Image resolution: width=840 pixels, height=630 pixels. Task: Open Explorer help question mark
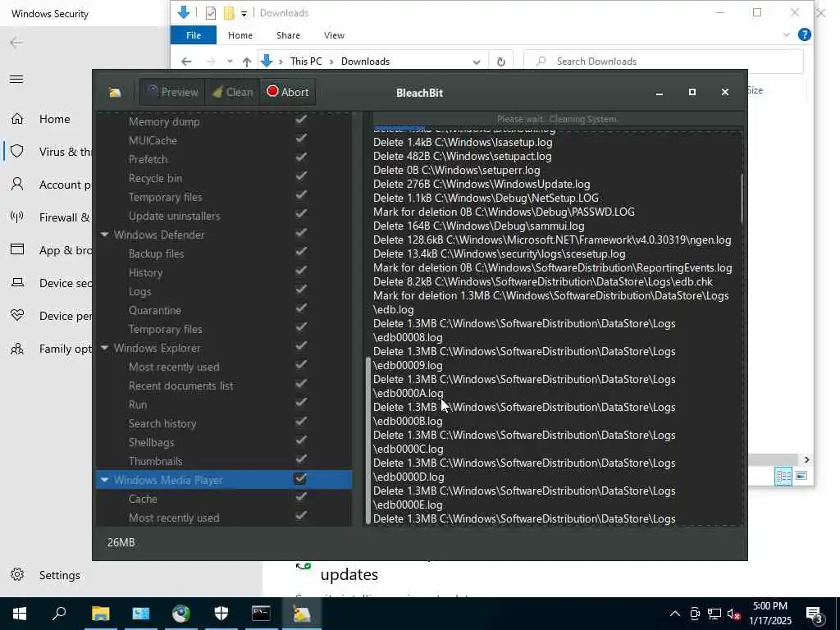[804, 34]
